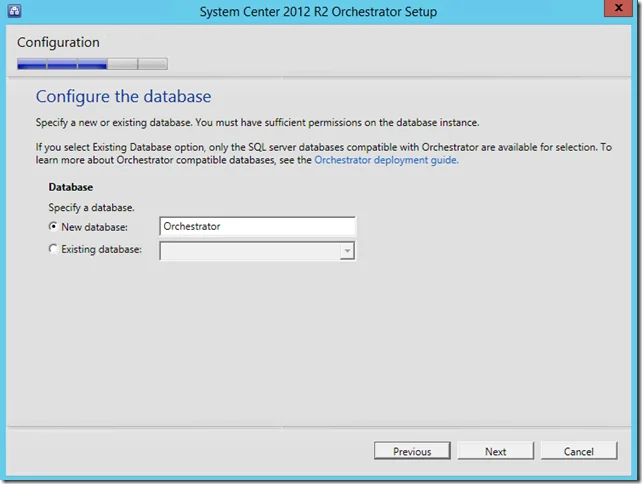Cancel the Orchestrator setup
642x484 pixels.
click(579, 451)
